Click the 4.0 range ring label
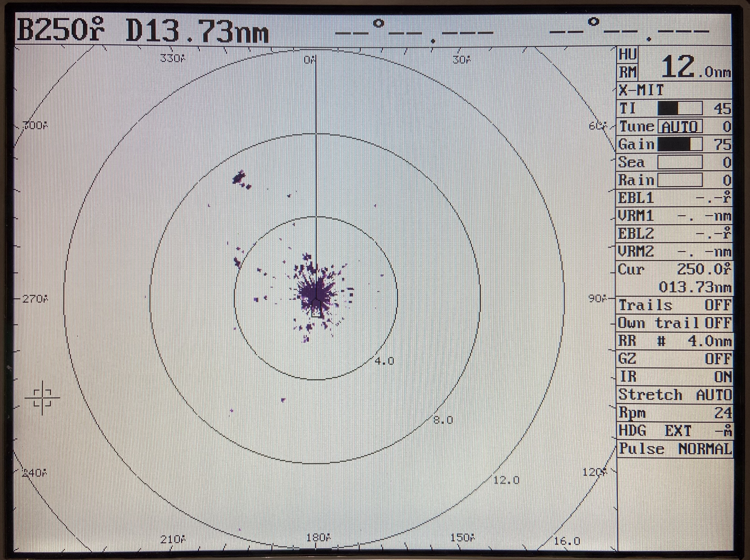This screenshot has width=750, height=560. pos(384,361)
